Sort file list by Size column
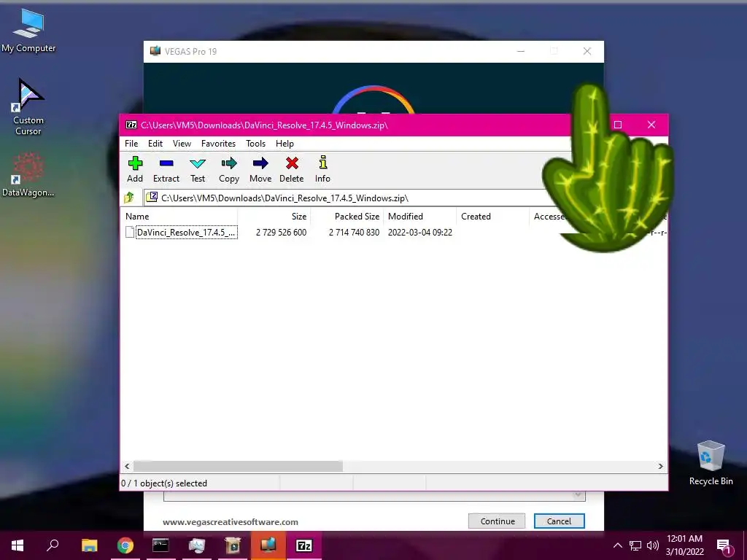The width and height of the screenshot is (747, 560). [x=274, y=216]
